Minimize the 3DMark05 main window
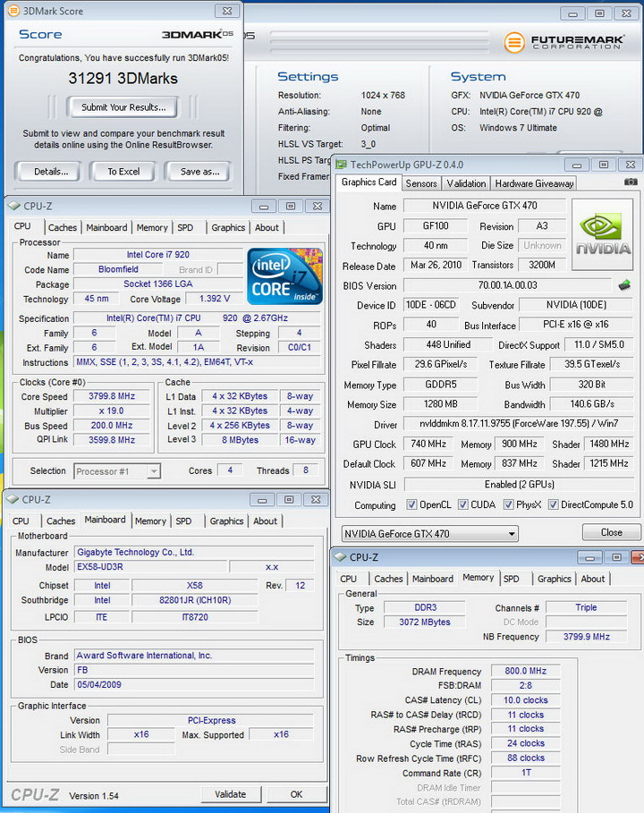This screenshot has width=644, height=813. point(573,14)
